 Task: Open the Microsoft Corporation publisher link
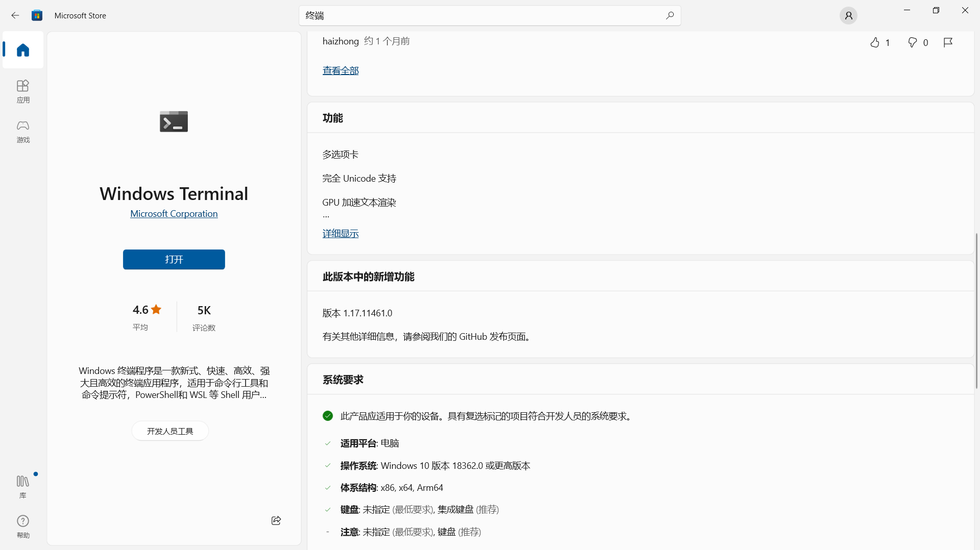point(174,213)
